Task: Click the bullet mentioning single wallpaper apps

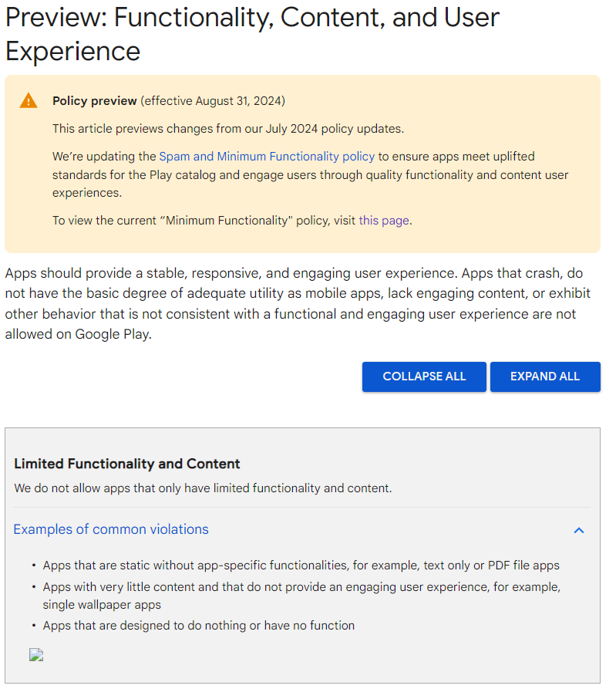Action: click(x=301, y=596)
